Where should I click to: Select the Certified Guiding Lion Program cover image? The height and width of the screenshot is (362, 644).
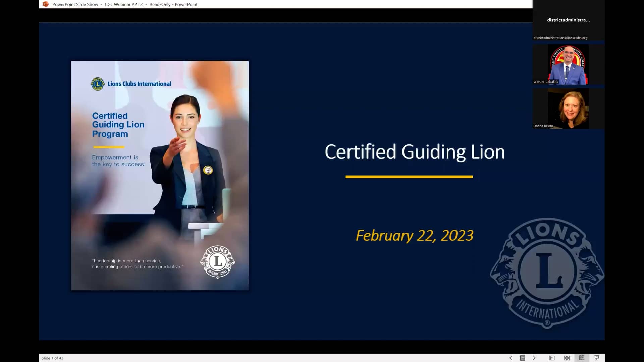click(160, 175)
